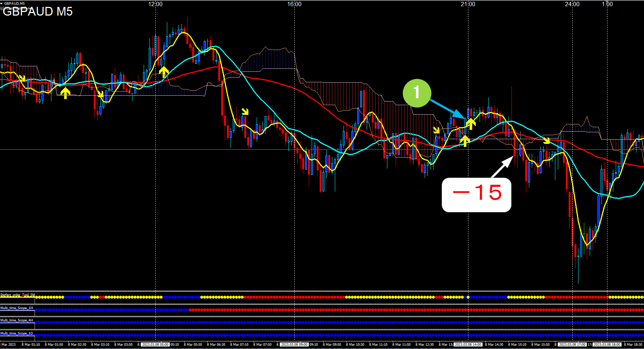This screenshot has height=349, width=644.
Task: Click the 8 Mar 07:50 time label
Action: [x=262, y=345]
